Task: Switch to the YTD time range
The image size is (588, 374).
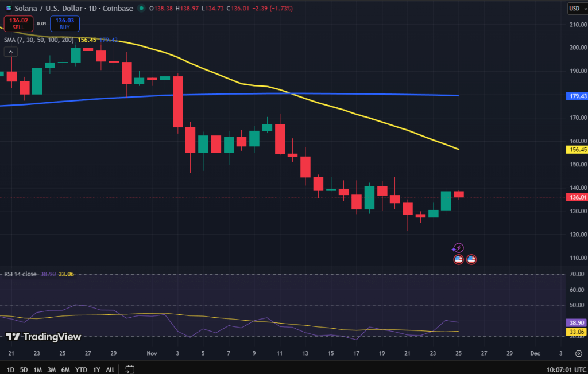Action: (81, 369)
